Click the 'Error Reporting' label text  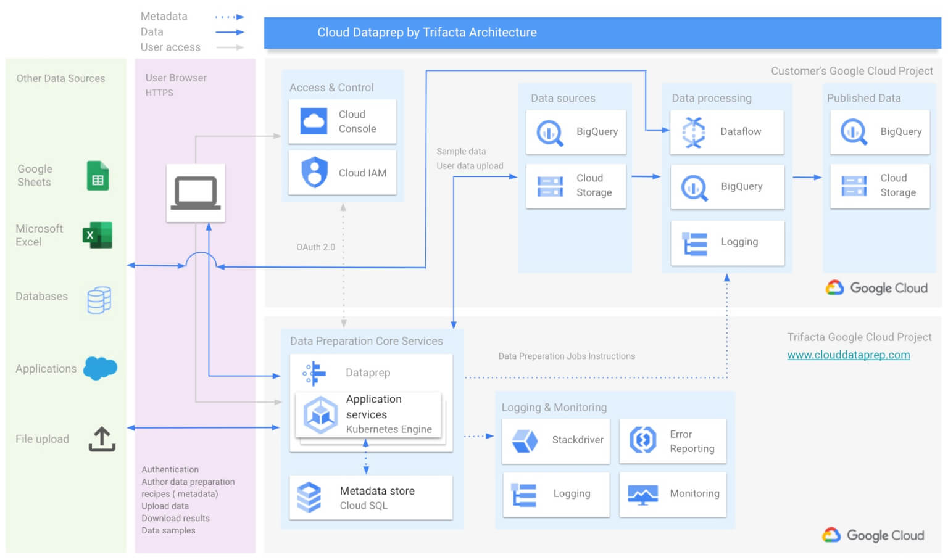point(692,442)
